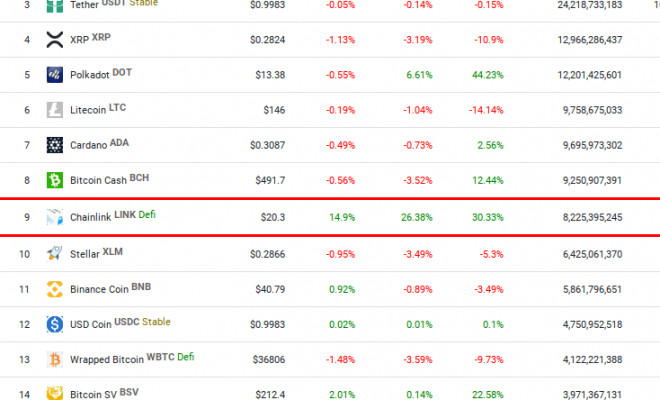Click Wrapped Bitcoin price $36806
The width and height of the screenshot is (660, 400).
[269, 360]
